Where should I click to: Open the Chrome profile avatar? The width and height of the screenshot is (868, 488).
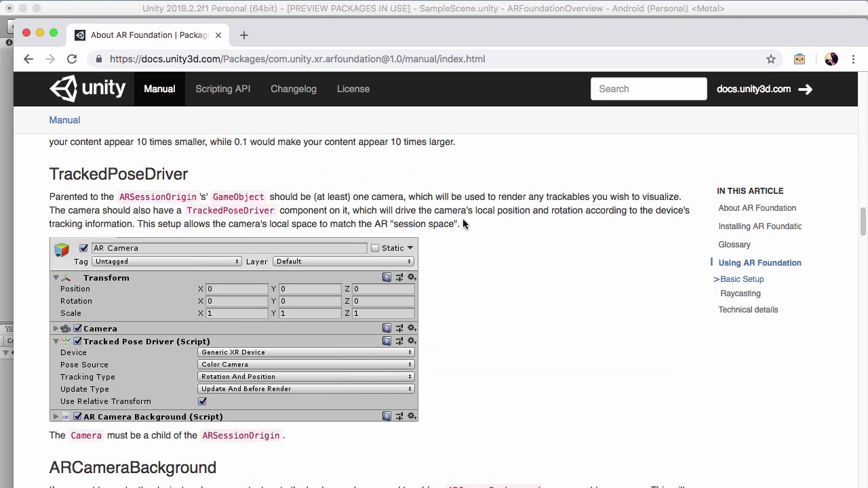[x=831, y=59]
